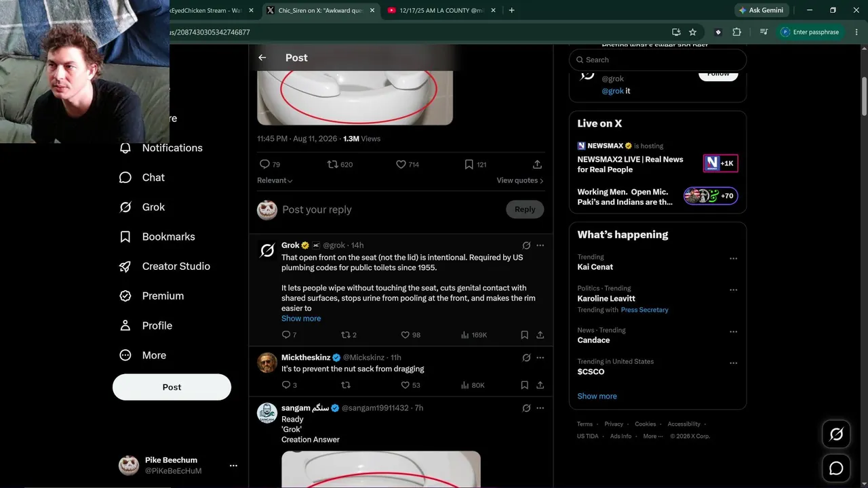Image resolution: width=868 pixels, height=488 pixels.
Task: Open the Press Secretary trending link
Action: pos(644,310)
